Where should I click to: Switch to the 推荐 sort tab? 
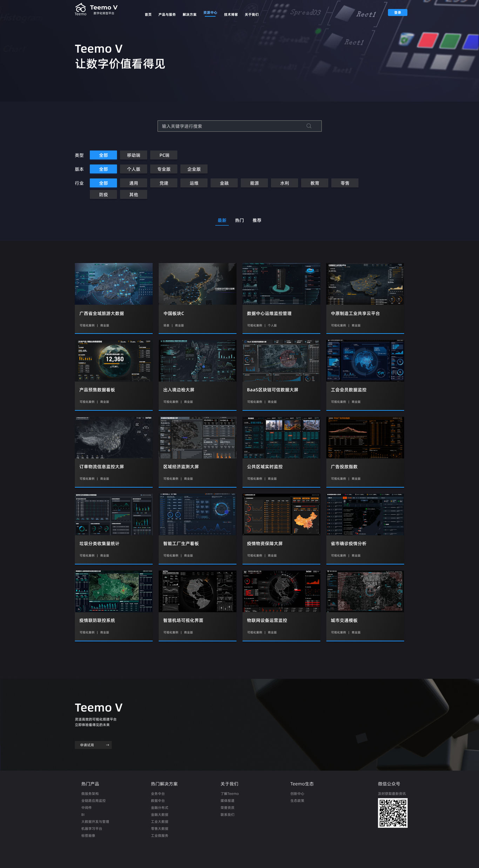click(x=257, y=220)
